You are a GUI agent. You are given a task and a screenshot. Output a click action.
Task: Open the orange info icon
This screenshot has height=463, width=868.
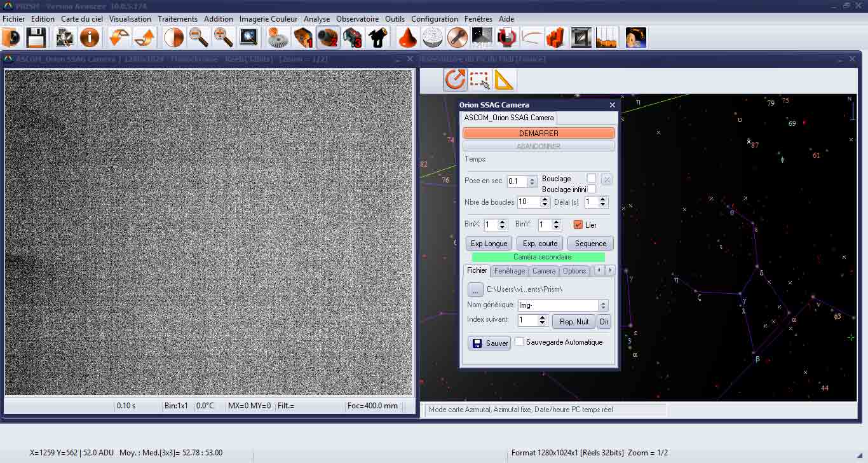click(x=90, y=38)
